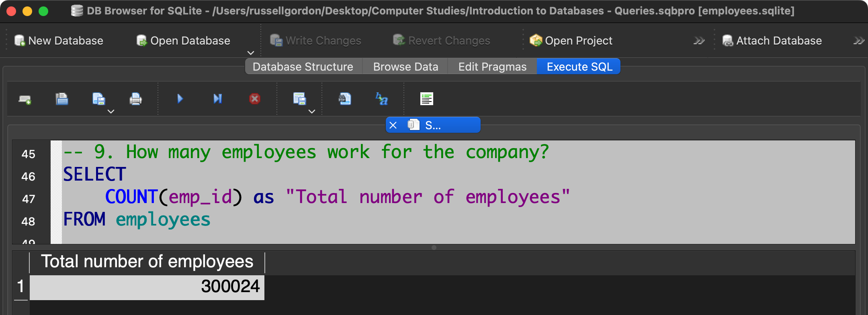Screen dimensions: 868x315
Task: Click the Save SQL file icon
Action: (x=98, y=99)
